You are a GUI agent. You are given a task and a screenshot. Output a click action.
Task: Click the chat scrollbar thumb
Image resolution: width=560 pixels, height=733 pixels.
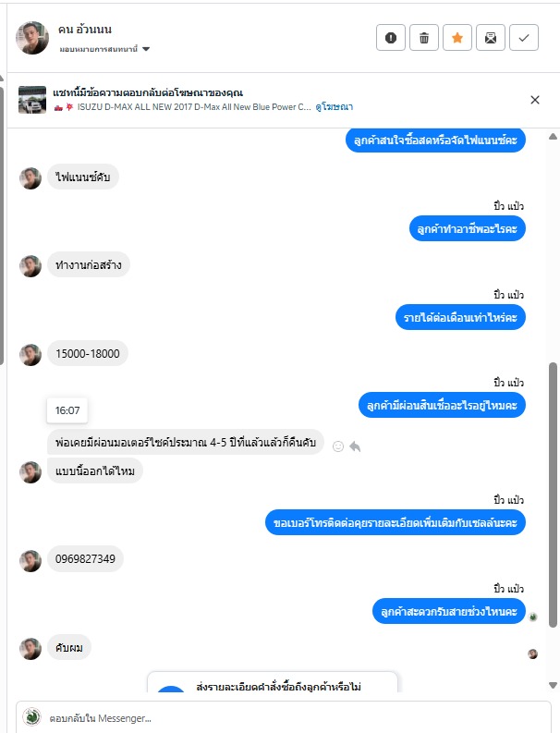[553, 495]
